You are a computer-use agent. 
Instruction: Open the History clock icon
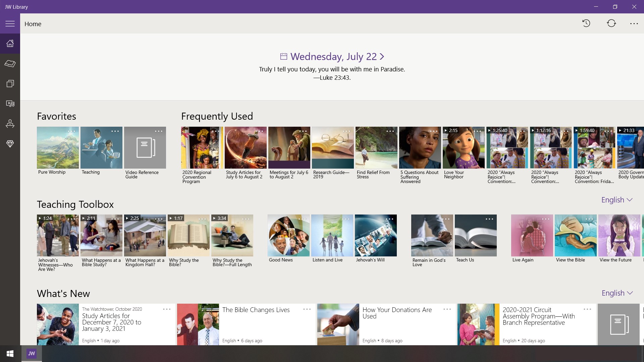point(586,23)
